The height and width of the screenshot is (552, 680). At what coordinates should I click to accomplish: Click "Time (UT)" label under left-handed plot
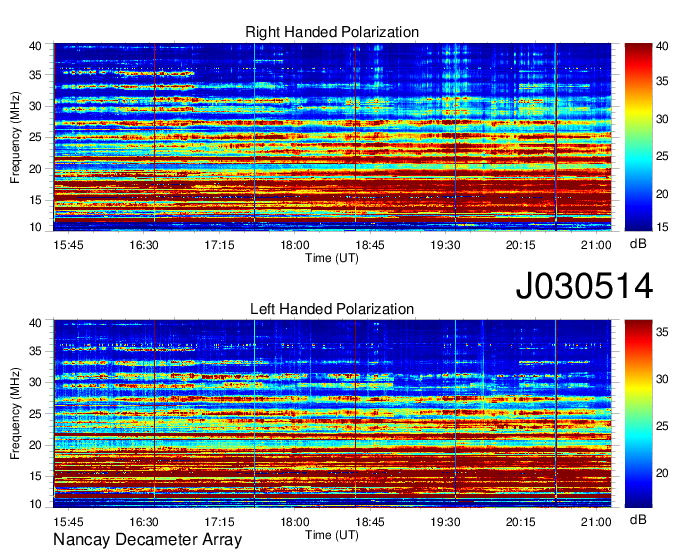pos(332,535)
